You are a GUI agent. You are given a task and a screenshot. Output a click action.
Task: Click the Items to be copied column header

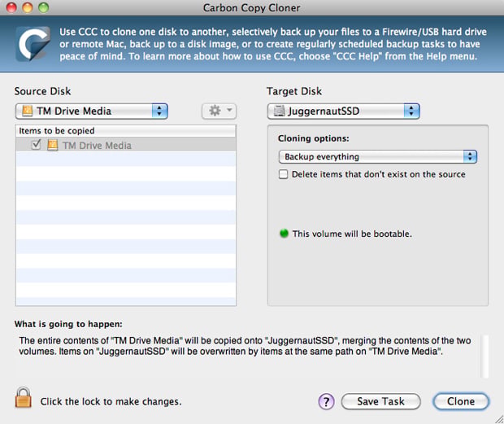pos(126,131)
